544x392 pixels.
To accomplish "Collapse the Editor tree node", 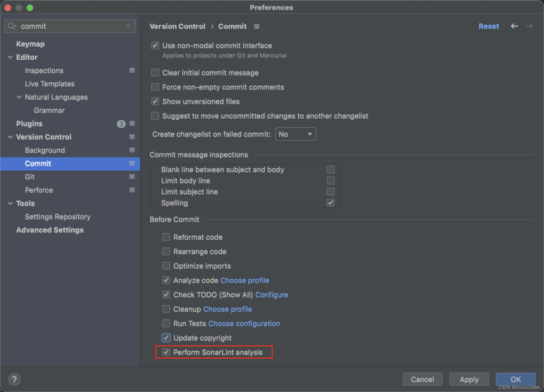I will (x=10, y=57).
